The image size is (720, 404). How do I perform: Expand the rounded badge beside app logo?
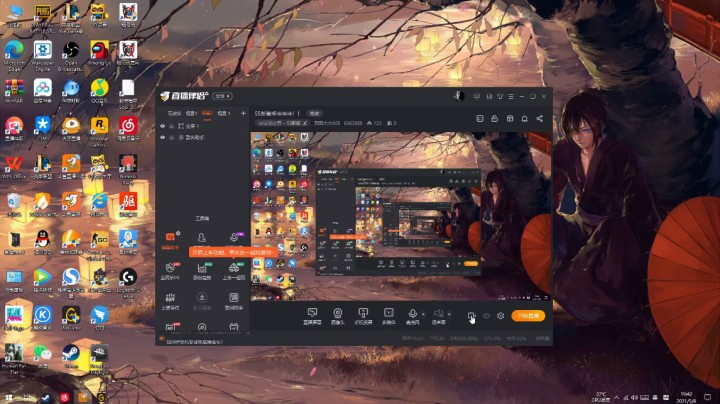pos(223,96)
